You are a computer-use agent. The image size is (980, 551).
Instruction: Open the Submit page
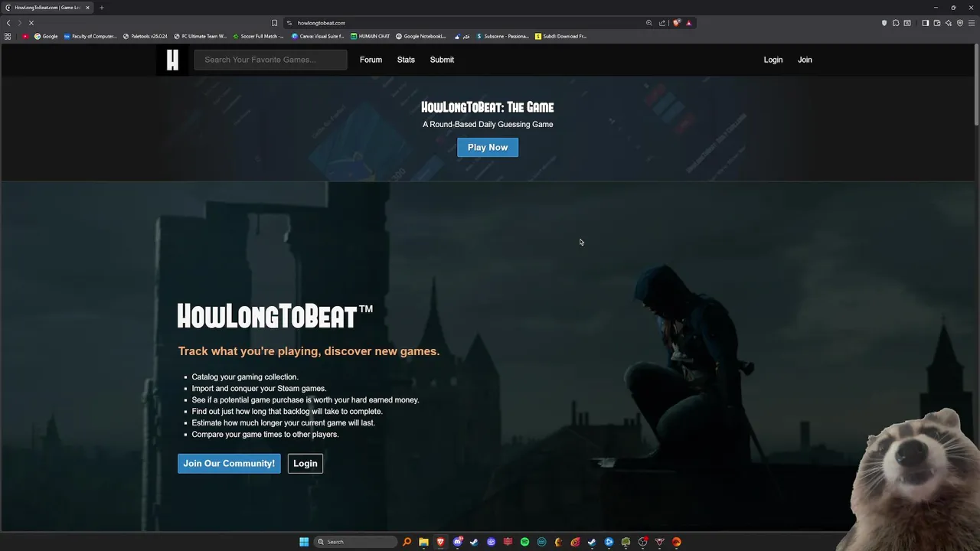[x=442, y=60]
